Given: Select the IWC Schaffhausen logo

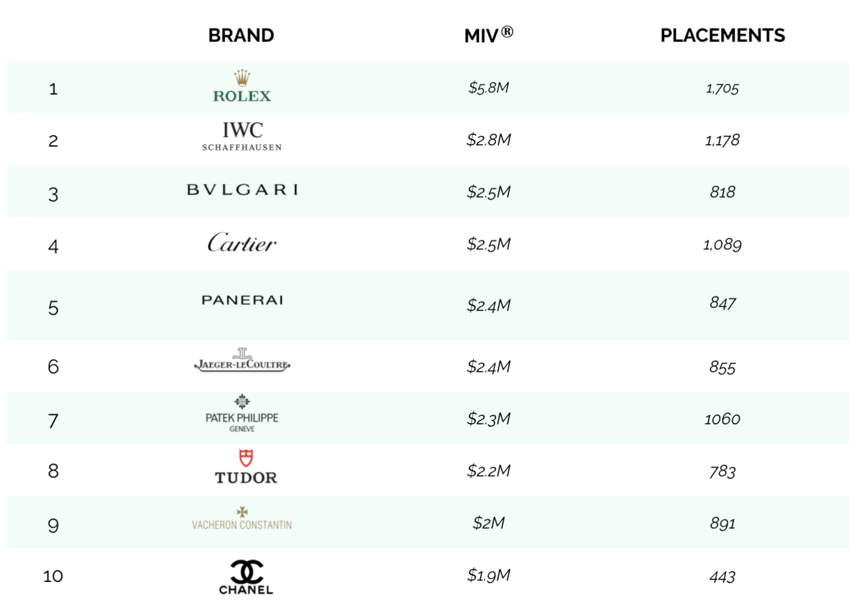Looking at the screenshot, I should 242,136.
